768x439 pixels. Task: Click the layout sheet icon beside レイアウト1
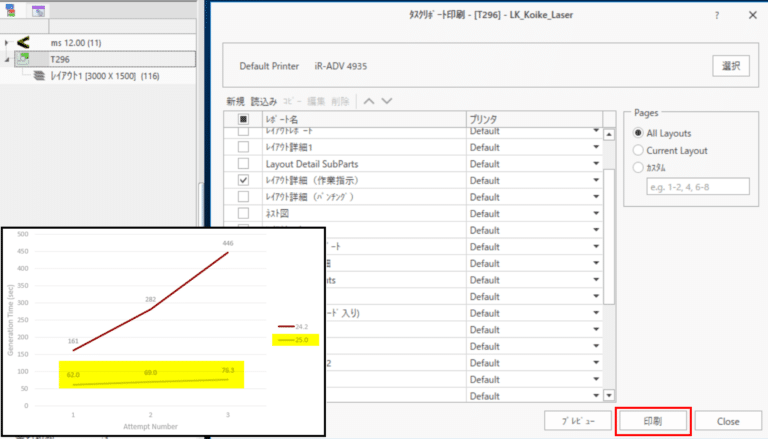[39, 76]
